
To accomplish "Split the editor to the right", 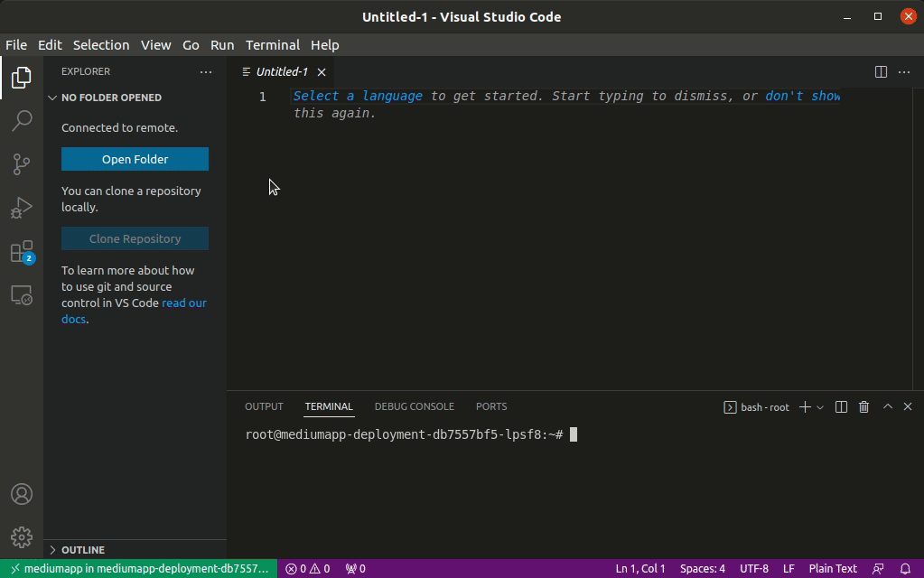I will click(881, 72).
